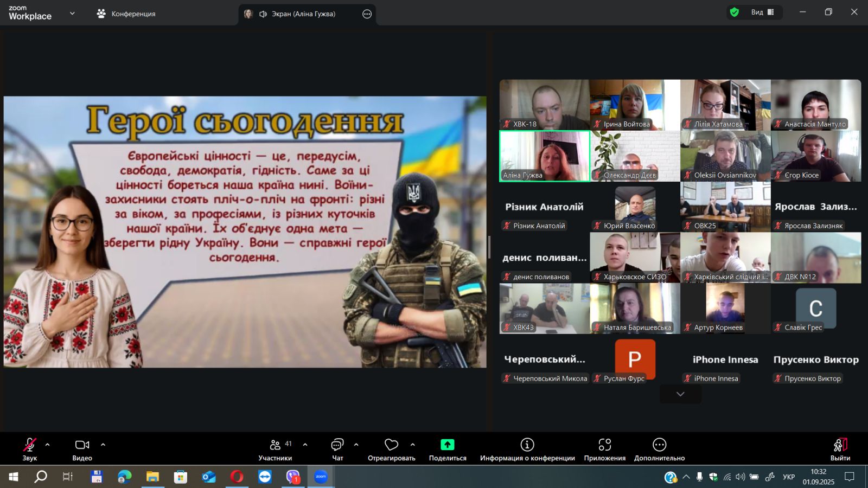The image size is (868, 488).
Task: Unmute microphone with the Звук button
Action: pyautogui.click(x=30, y=449)
